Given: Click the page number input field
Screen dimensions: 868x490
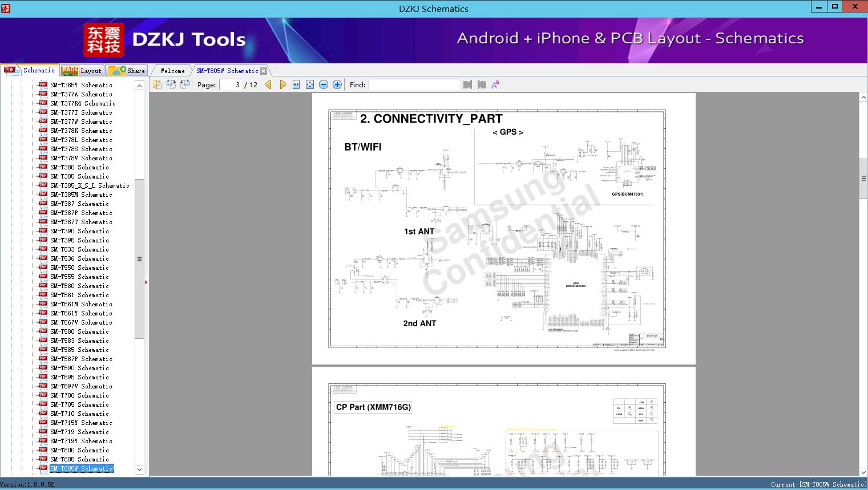Looking at the screenshot, I should pyautogui.click(x=231, y=84).
